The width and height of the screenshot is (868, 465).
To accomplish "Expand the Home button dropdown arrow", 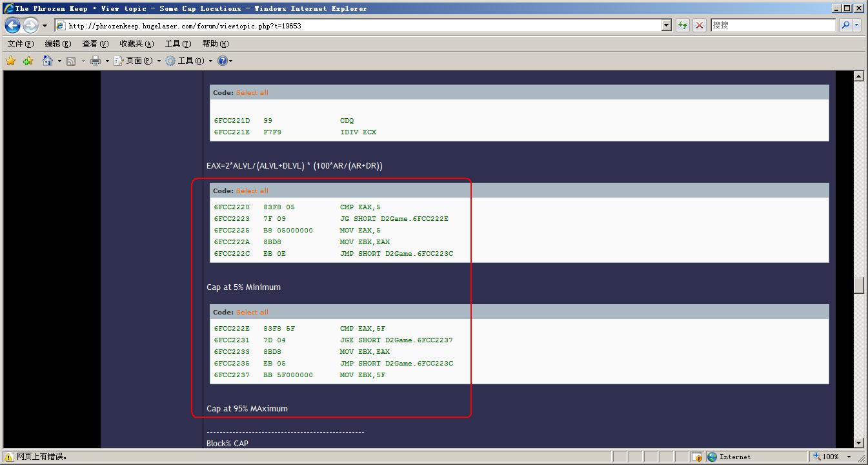I will point(59,61).
